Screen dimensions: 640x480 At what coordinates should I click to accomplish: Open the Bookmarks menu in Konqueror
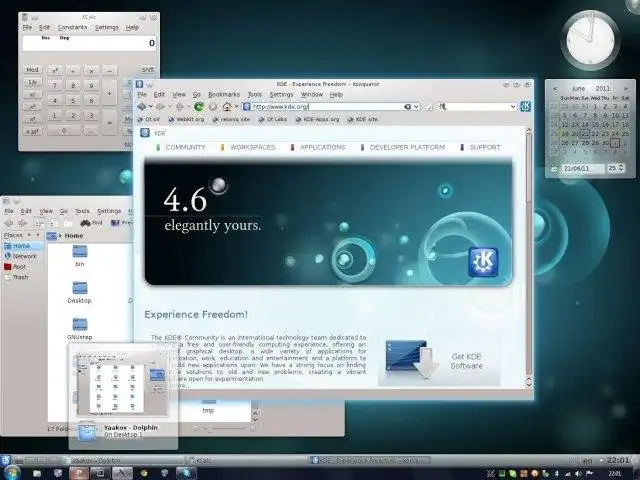(x=224, y=94)
